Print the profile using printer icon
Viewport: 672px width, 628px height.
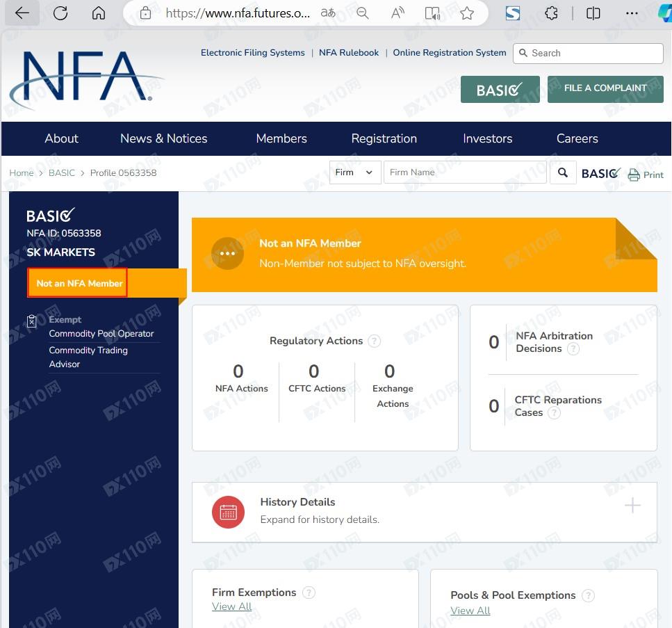pyautogui.click(x=634, y=175)
